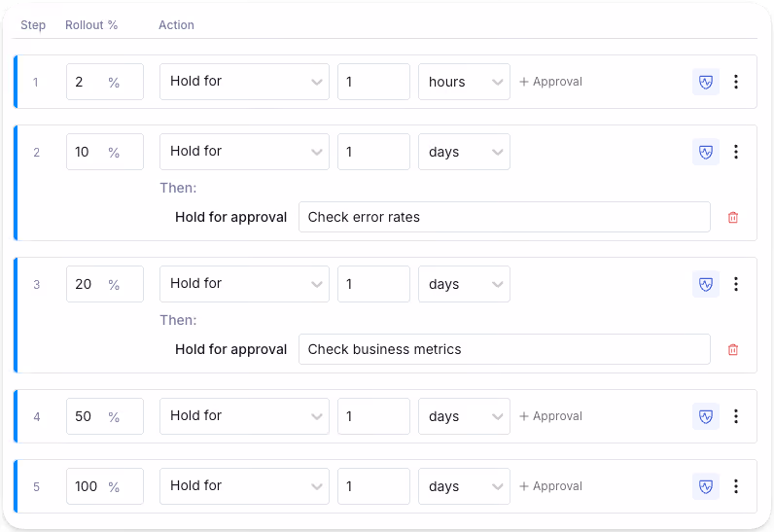Screen dimensions: 774x532
Task: Edit the hold duration value in step 1
Action: point(373,82)
